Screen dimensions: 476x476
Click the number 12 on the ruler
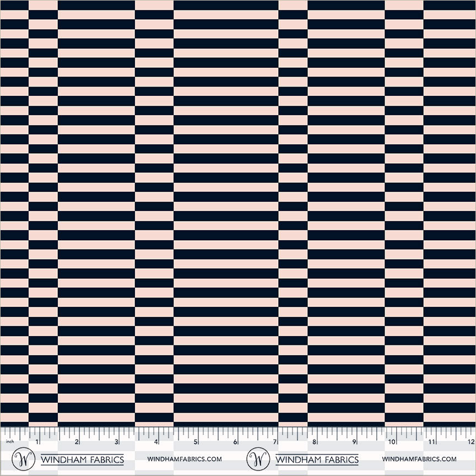pyautogui.click(x=470, y=442)
